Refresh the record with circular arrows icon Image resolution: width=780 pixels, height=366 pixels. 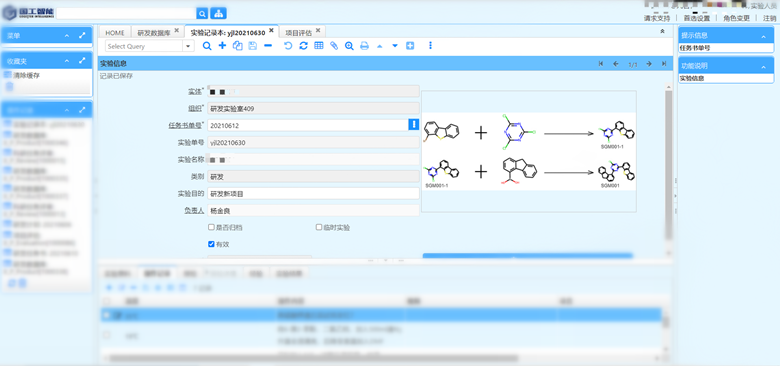click(x=303, y=46)
